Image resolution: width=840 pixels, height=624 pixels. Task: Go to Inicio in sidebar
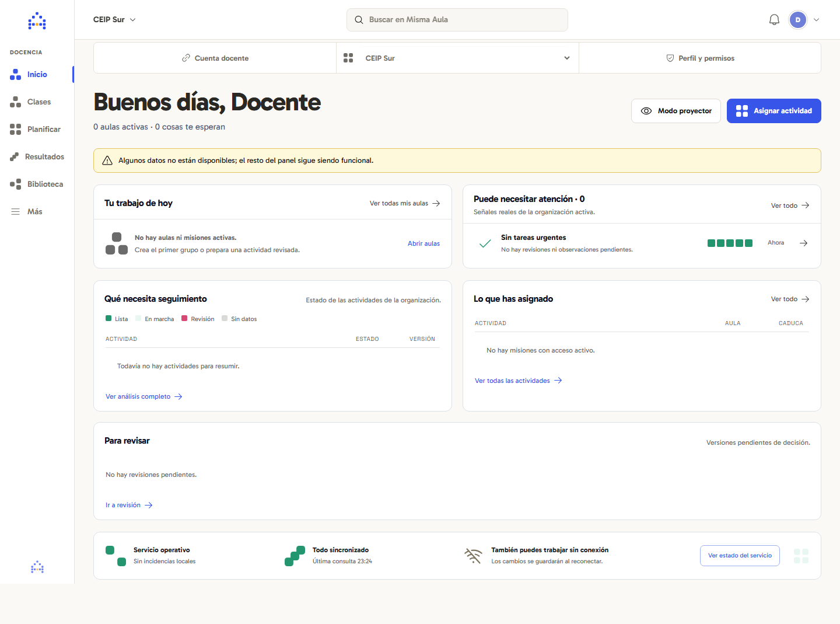point(37,74)
